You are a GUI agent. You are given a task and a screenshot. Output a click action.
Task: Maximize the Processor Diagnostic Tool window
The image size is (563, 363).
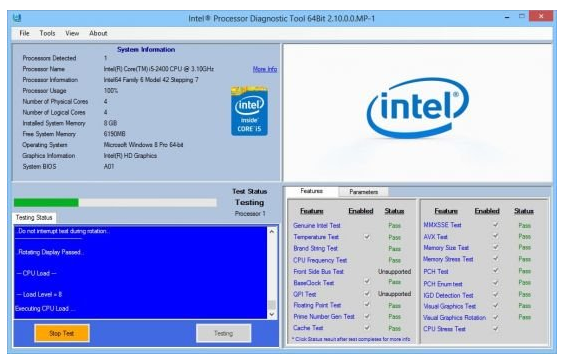pyautogui.click(x=522, y=17)
